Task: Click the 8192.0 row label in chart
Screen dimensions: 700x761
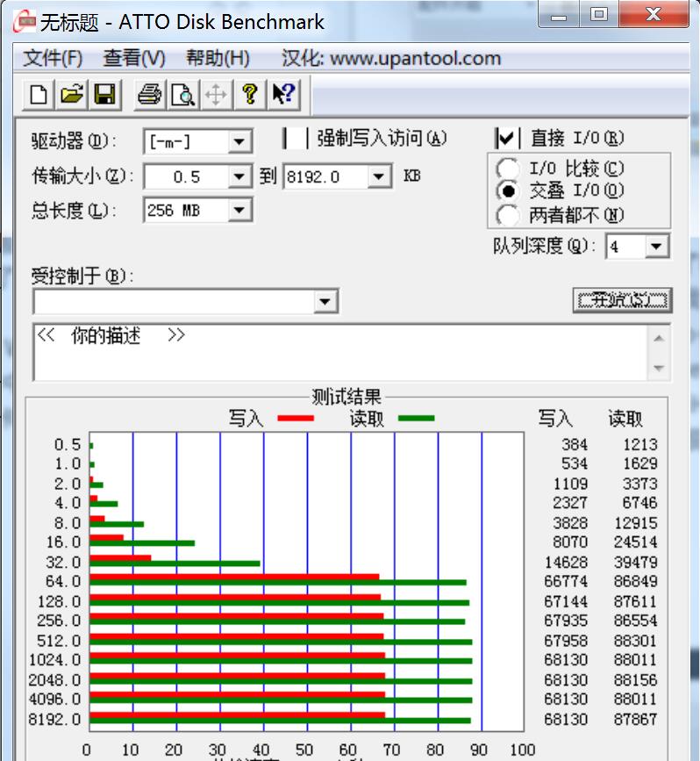Action: [54, 719]
